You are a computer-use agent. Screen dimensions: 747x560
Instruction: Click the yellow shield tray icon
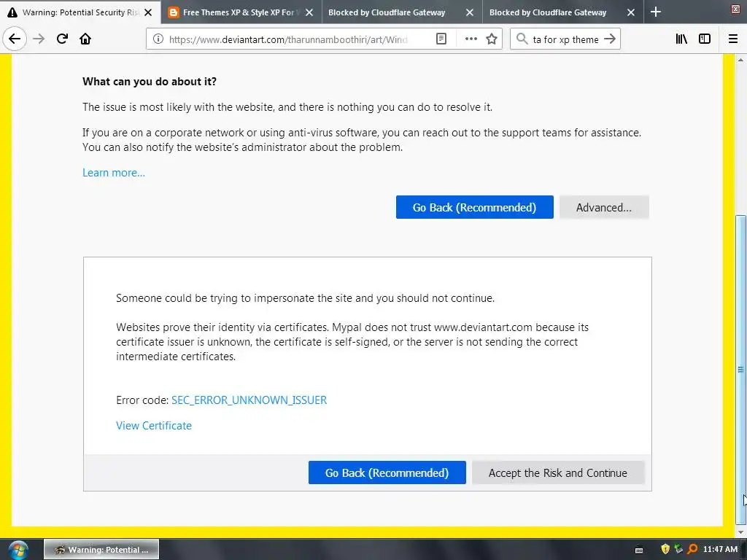tap(665, 550)
